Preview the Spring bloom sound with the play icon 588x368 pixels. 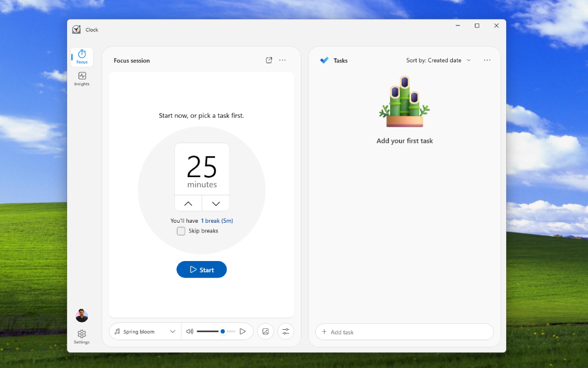click(x=243, y=331)
